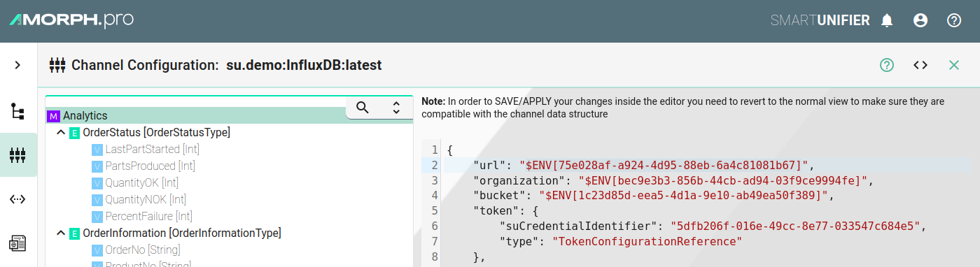This screenshot has width=980, height=267.
Task: Open the hierarchy tree sidebar icon
Action: 17,110
